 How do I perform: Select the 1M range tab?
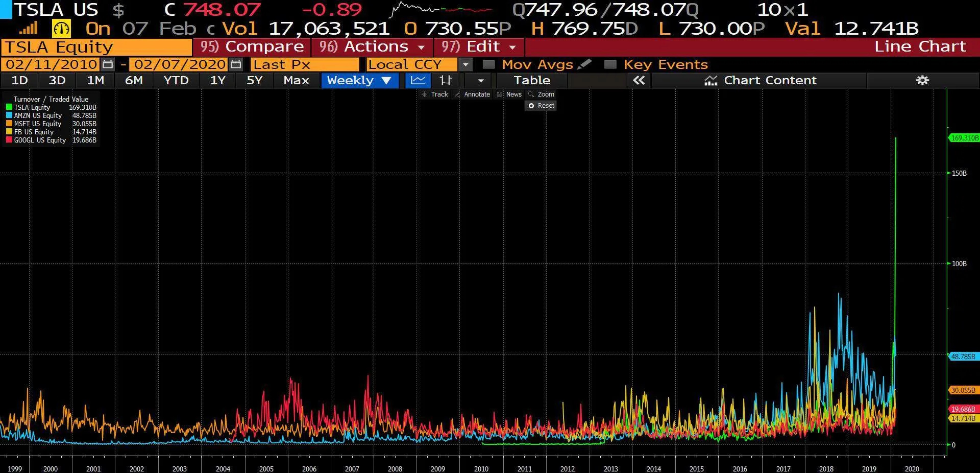point(95,80)
